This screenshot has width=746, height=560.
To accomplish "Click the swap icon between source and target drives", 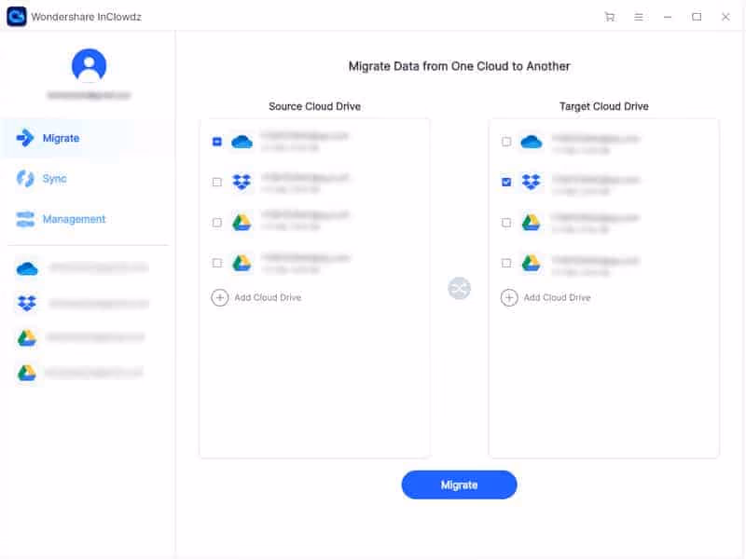I will point(458,288).
